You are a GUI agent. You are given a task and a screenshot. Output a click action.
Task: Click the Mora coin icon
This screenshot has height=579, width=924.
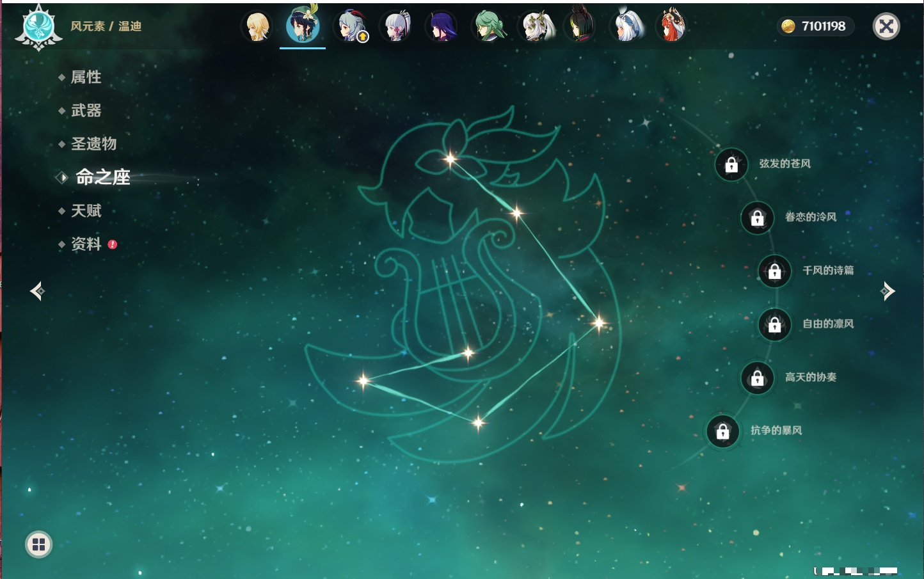pyautogui.click(x=788, y=26)
